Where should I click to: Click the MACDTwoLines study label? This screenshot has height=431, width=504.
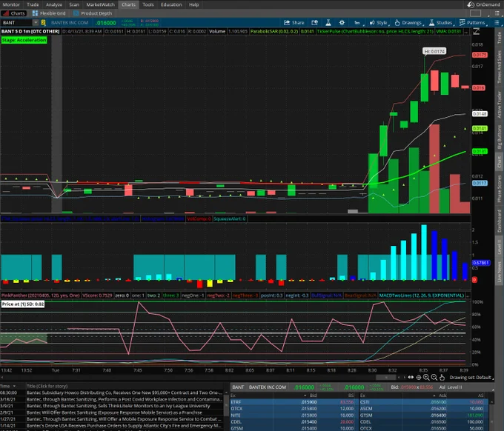point(422,295)
